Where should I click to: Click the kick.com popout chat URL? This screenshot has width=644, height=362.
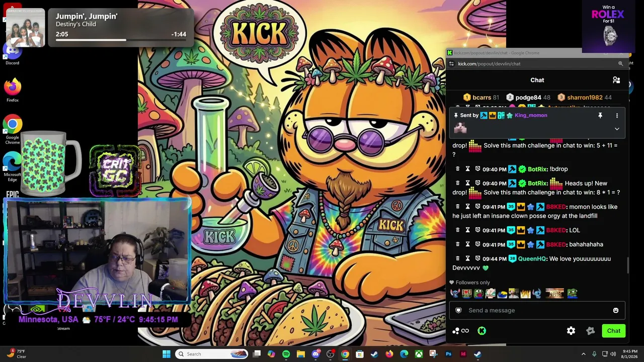coord(489,64)
